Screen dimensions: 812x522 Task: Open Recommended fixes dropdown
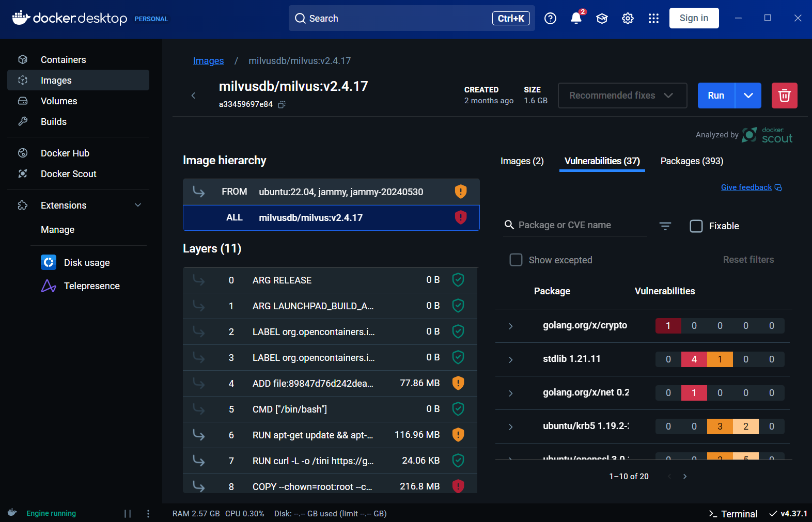pos(622,96)
